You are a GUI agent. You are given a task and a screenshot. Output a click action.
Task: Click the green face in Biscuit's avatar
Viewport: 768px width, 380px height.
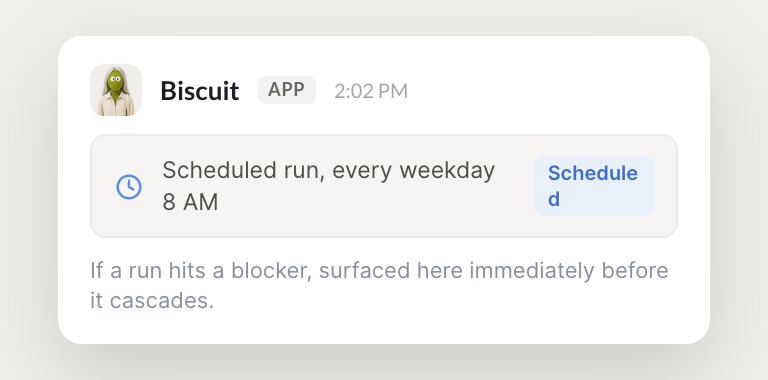115,80
